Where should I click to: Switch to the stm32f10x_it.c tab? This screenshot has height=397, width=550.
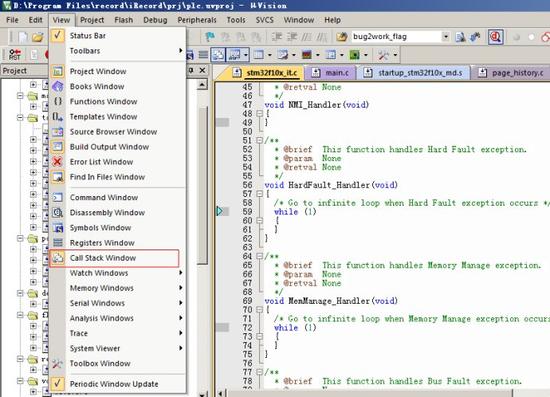pyautogui.click(x=266, y=73)
